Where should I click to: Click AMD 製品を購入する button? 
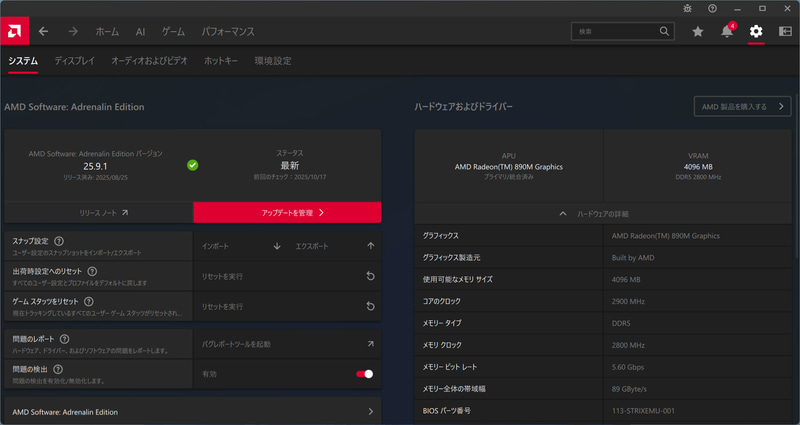pos(742,107)
